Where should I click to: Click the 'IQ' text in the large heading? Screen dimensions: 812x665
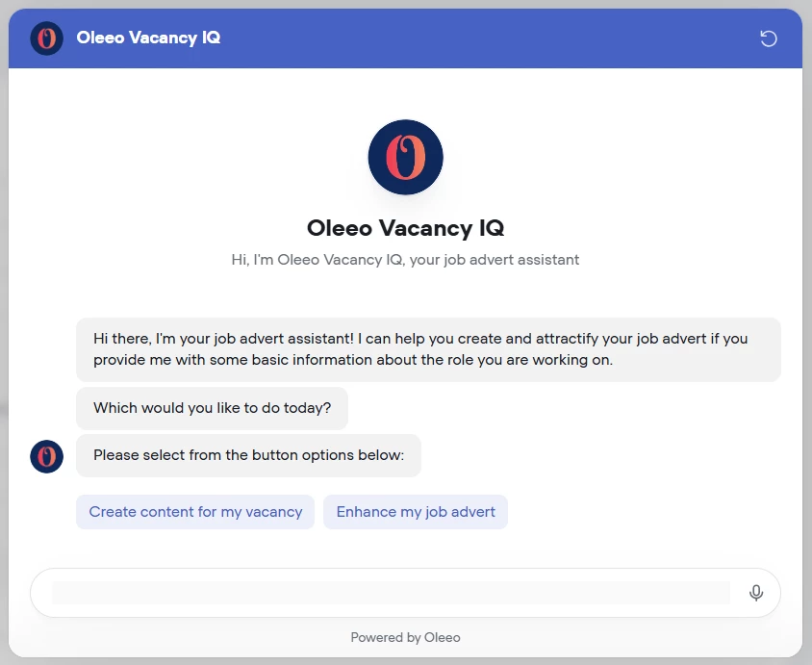tap(491, 228)
